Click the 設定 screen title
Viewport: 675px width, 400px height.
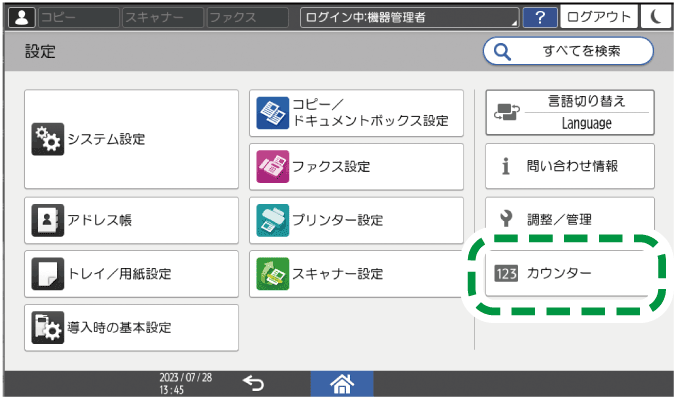40,52
